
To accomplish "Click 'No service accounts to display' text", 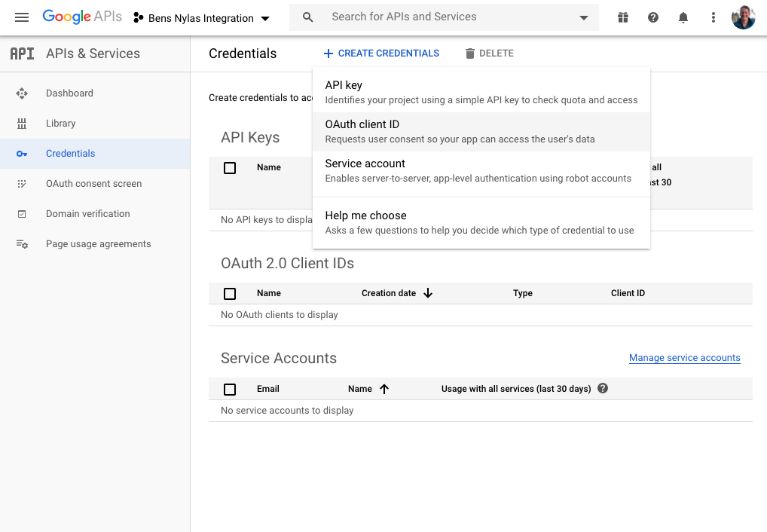I will tap(287, 411).
